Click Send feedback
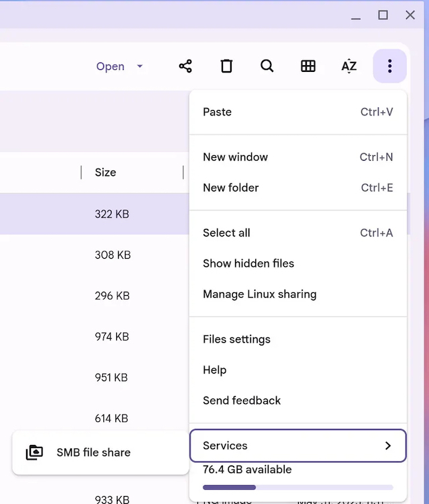429x504 pixels. (x=242, y=401)
